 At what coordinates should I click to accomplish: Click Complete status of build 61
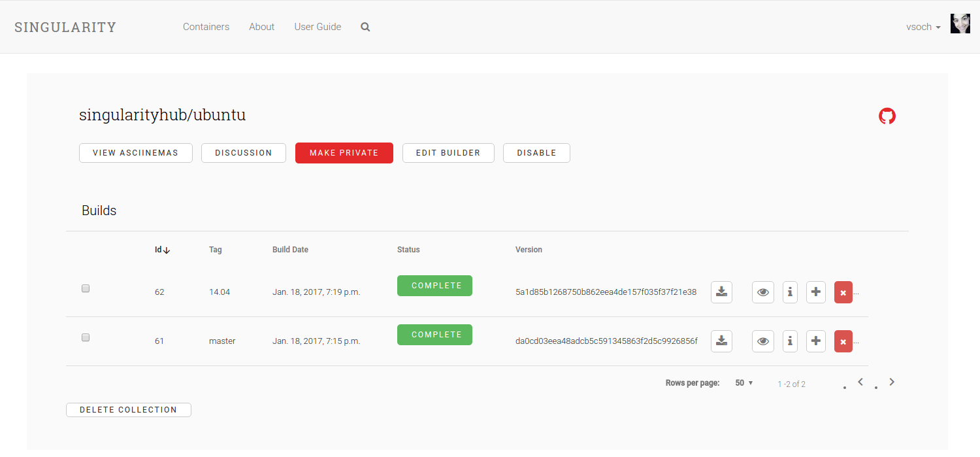434,335
